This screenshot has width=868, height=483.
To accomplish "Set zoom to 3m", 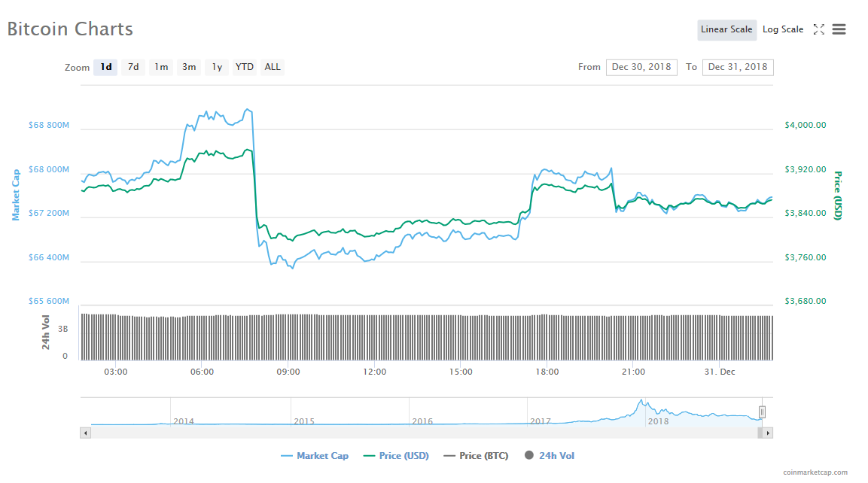I will tap(189, 67).
